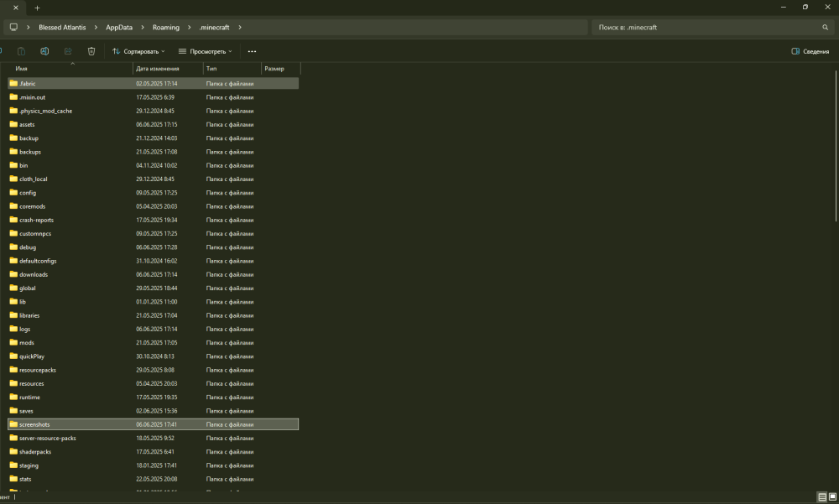
Task: Select the saves folder
Action: tap(153, 411)
